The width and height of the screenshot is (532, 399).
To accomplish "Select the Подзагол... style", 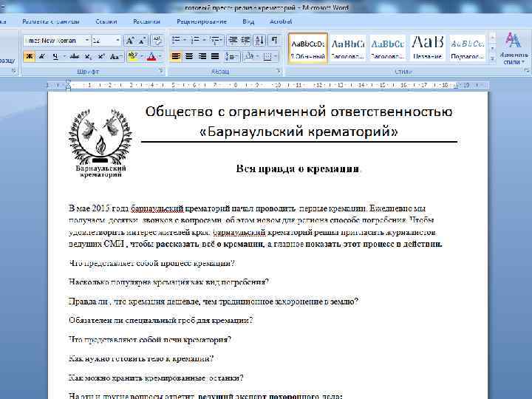I will (x=467, y=49).
